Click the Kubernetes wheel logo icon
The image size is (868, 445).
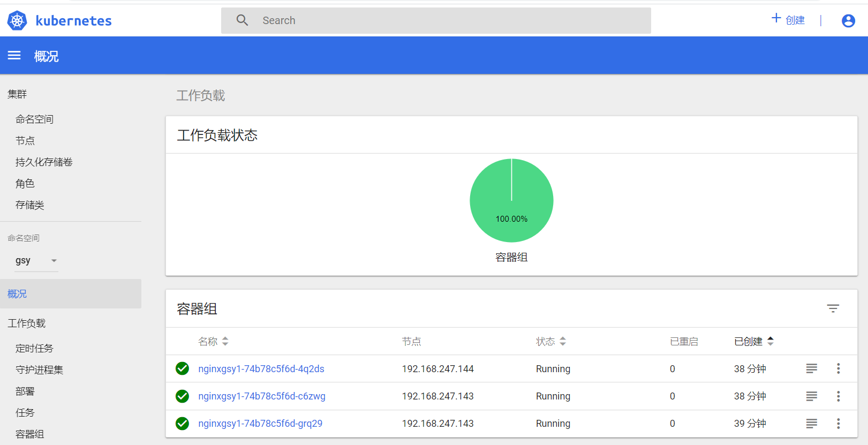pos(17,21)
